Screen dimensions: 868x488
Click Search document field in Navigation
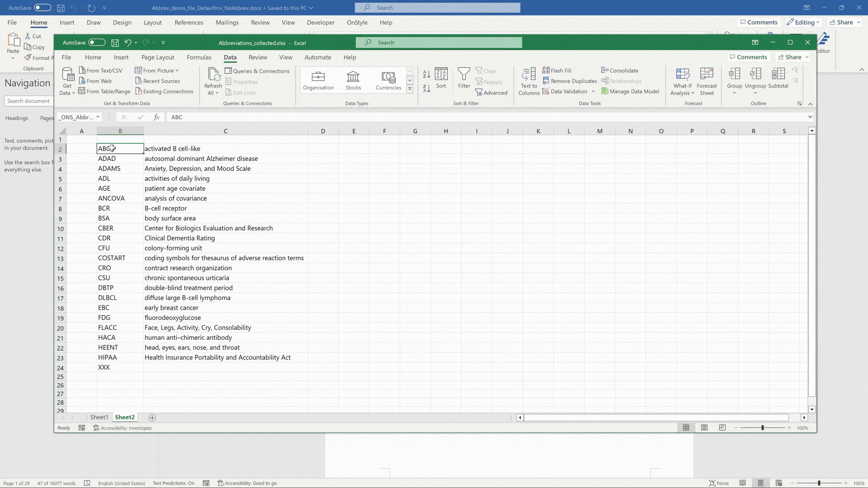pos(29,101)
